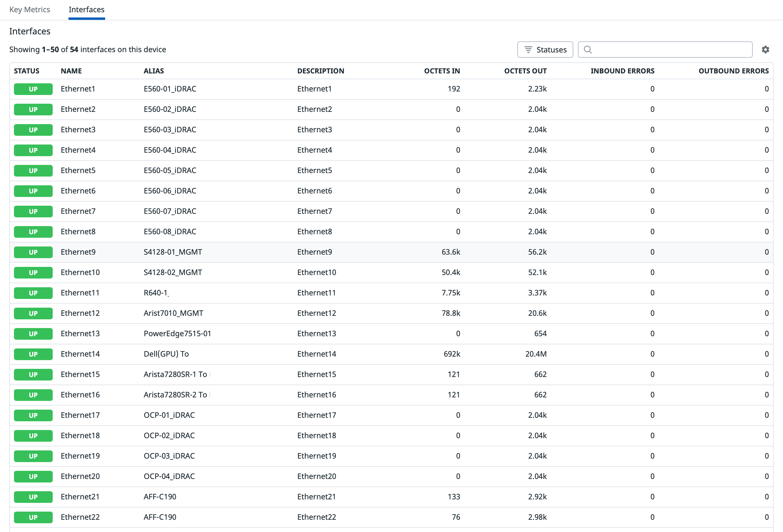Click alias PowerEdge7515-01
783x532 pixels.
(x=177, y=334)
